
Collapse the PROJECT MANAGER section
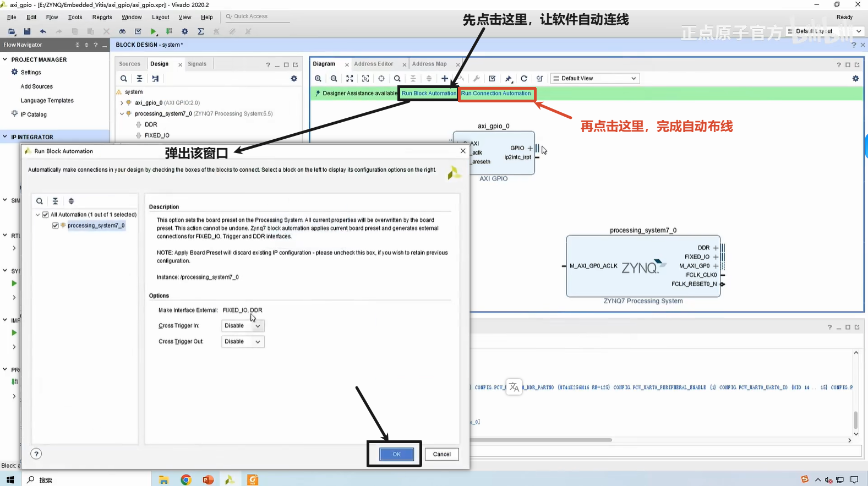coord(5,59)
